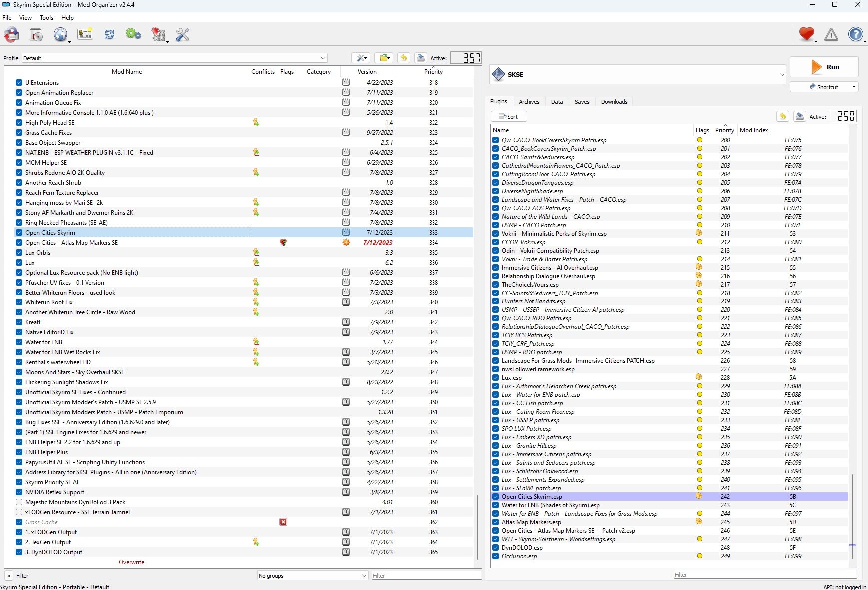Sort mods by the Mod Name column header
The height and width of the screenshot is (590, 868).
click(x=127, y=72)
